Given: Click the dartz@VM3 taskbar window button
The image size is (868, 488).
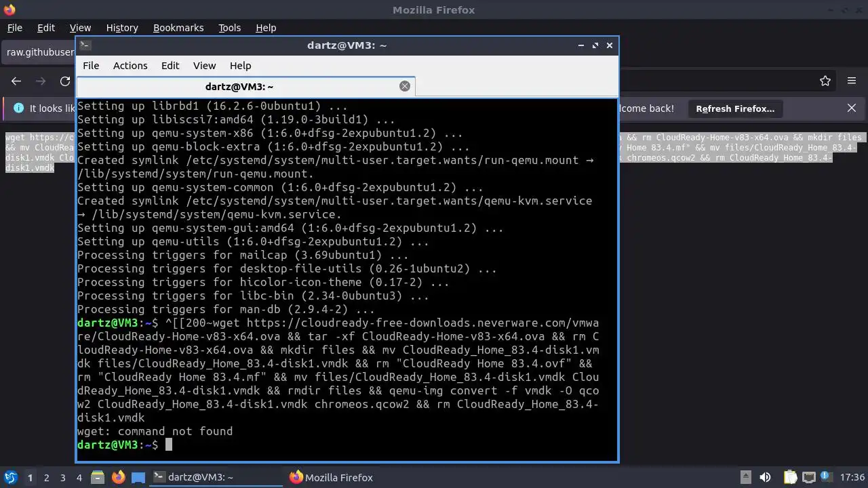Looking at the screenshot, I should [216, 478].
